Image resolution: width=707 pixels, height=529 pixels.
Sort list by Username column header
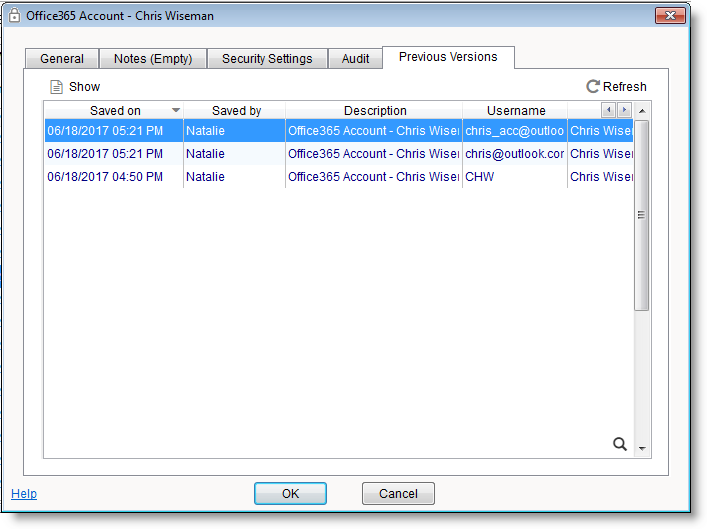516,111
